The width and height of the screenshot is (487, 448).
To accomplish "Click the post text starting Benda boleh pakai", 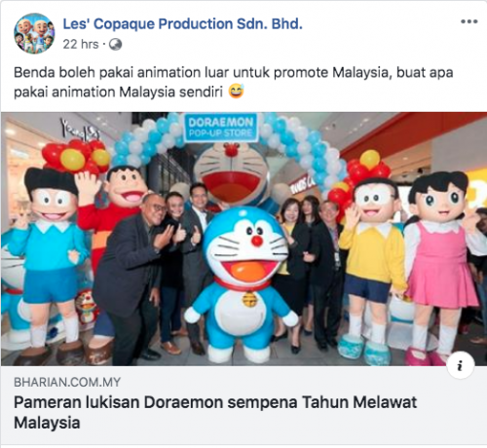I will [x=233, y=82].
